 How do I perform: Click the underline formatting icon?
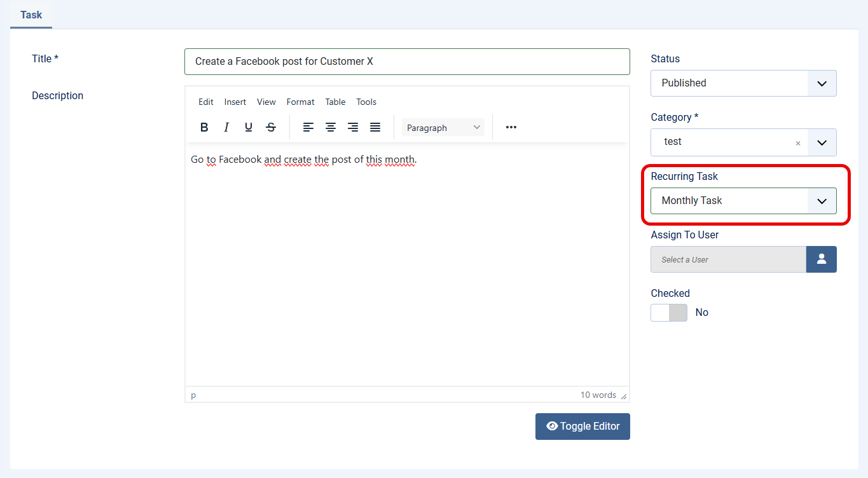pyautogui.click(x=249, y=127)
